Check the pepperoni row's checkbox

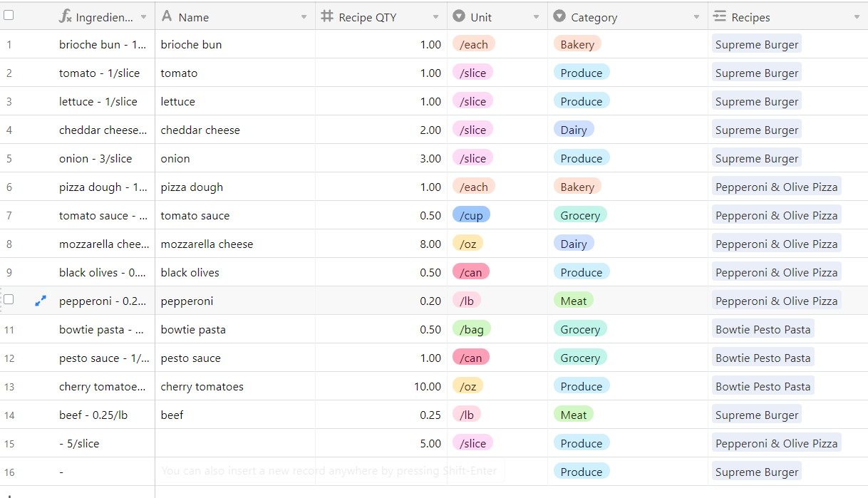coord(9,300)
